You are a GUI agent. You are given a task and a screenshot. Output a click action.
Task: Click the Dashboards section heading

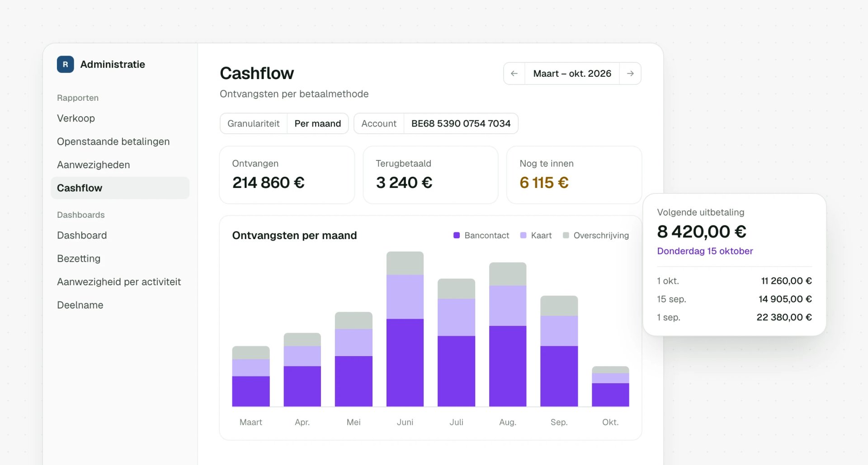[81, 215]
